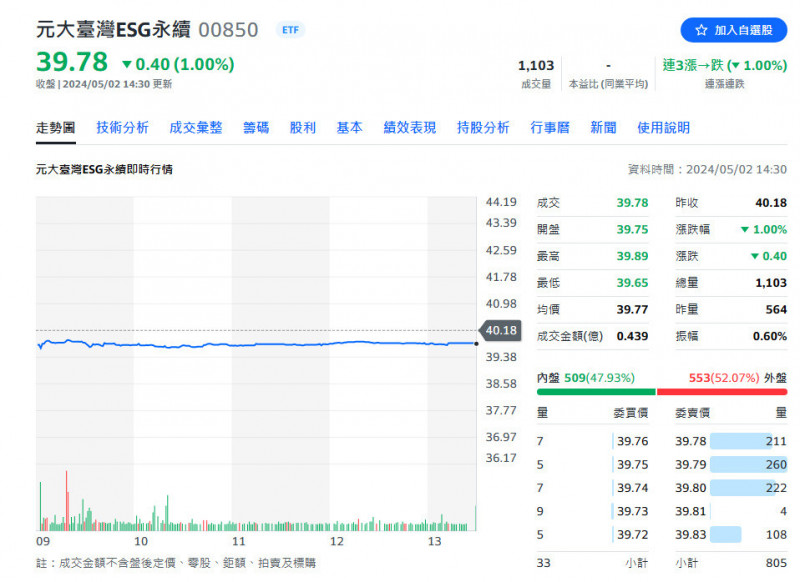Open the 使用說明 tab

(664, 128)
